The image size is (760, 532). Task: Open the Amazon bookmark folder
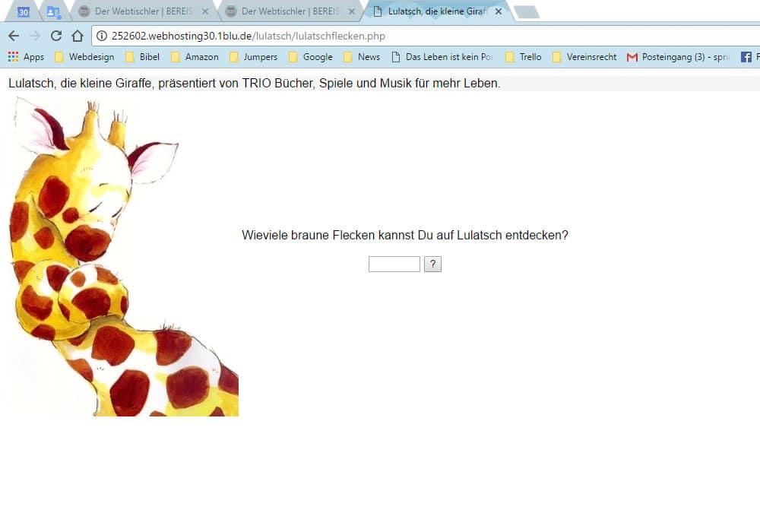pyautogui.click(x=195, y=57)
